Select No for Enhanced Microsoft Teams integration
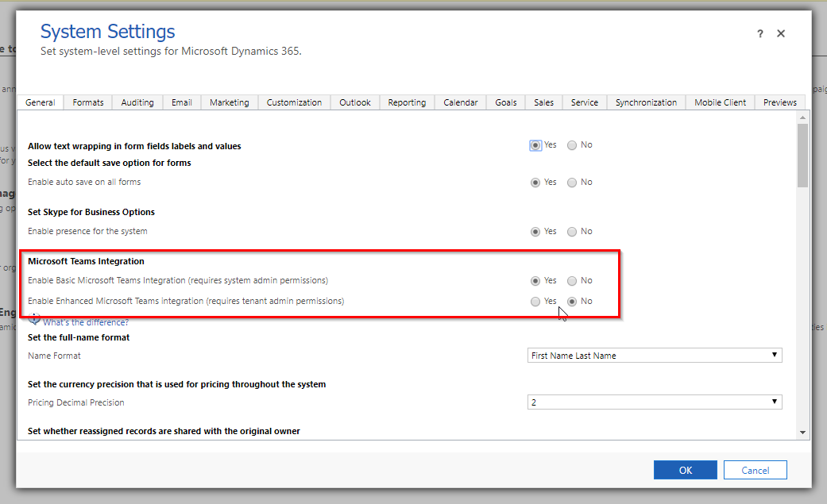The height and width of the screenshot is (504, 827). click(x=572, y=302)
